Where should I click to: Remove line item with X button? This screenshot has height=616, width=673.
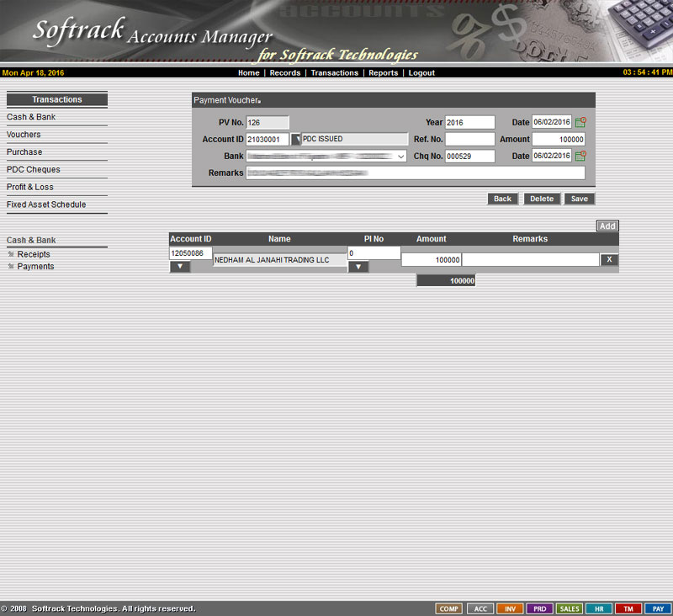pos(610,260)
